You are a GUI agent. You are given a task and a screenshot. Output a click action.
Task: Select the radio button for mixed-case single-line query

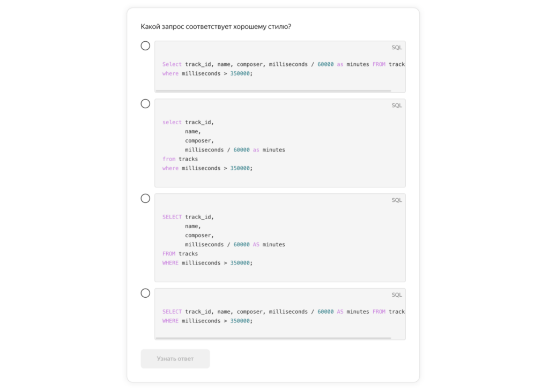145,46
